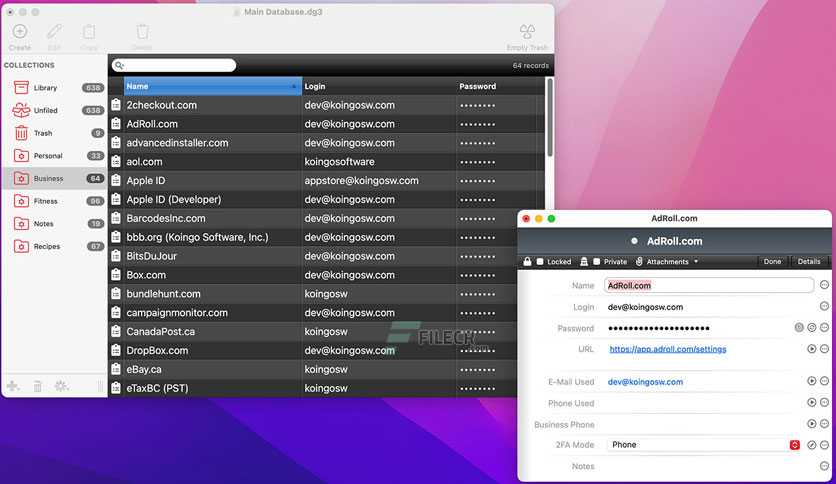
Task: Open the sidebar gear settings icon
Action: [61, 386]
